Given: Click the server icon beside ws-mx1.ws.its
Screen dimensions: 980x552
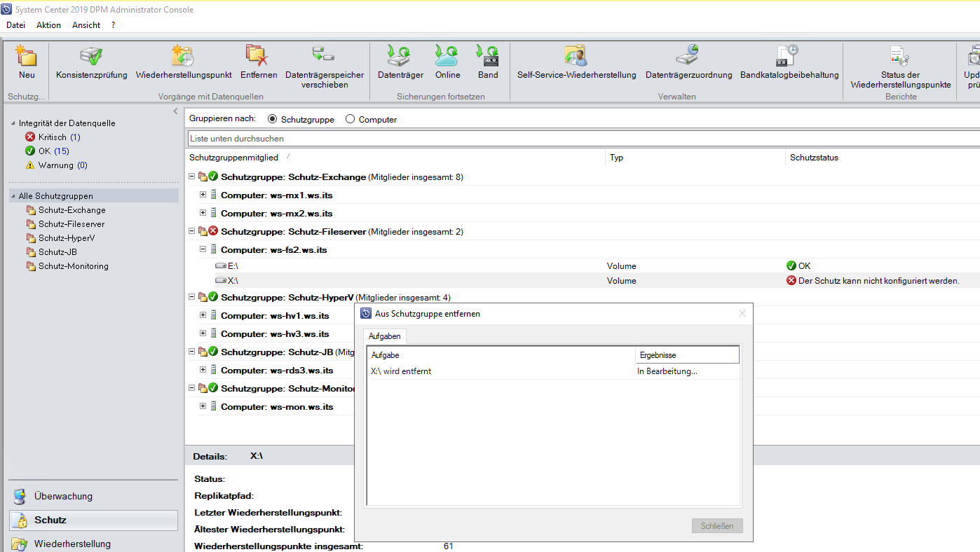Looking at the screenshot, I should 214,195.
